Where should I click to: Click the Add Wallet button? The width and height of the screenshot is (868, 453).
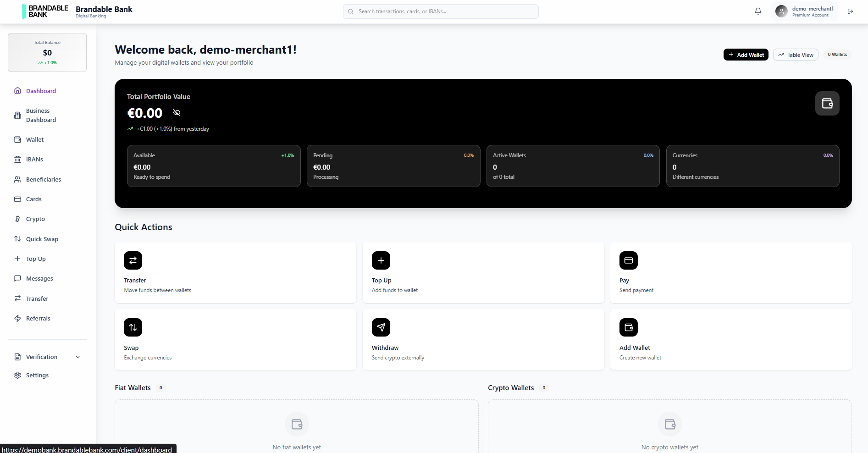click(746, 55)
